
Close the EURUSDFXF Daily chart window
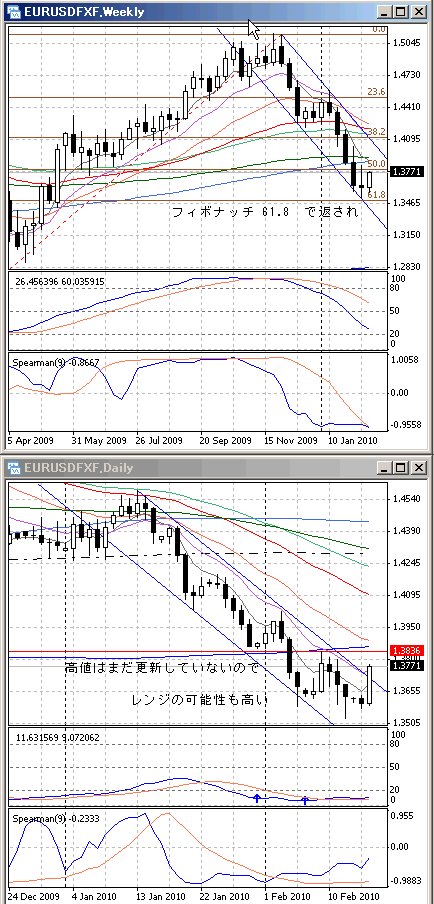(418, 466)
